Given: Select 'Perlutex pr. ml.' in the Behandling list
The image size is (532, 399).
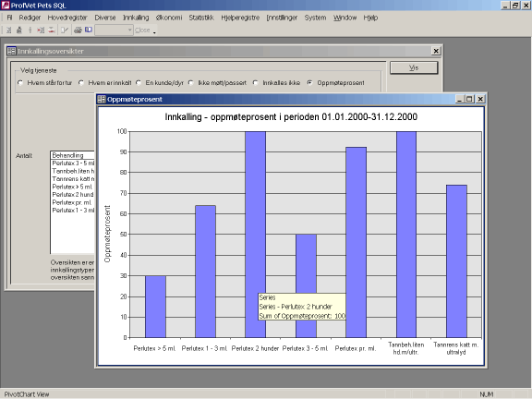Looking at the screenshot, I should 73,202.
